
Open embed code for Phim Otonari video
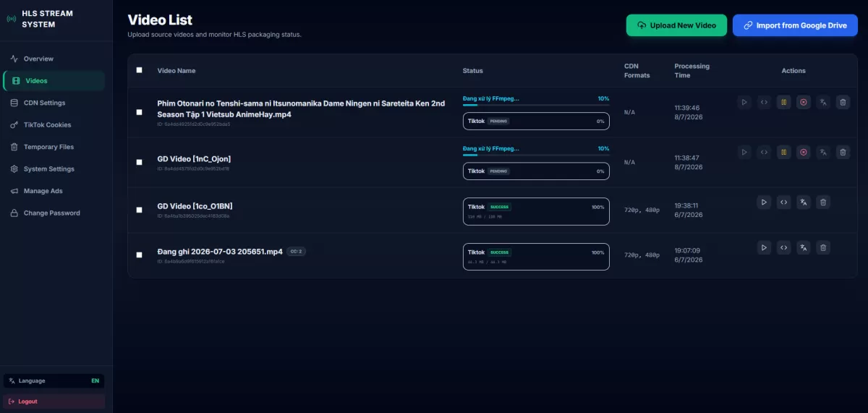(x=764, y=103)
